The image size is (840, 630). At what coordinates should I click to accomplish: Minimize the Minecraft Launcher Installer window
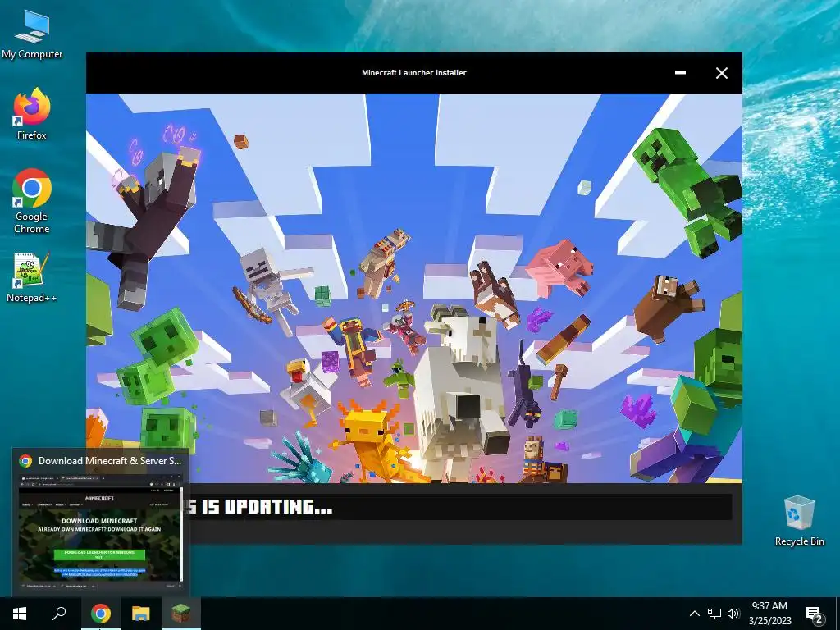680,73
